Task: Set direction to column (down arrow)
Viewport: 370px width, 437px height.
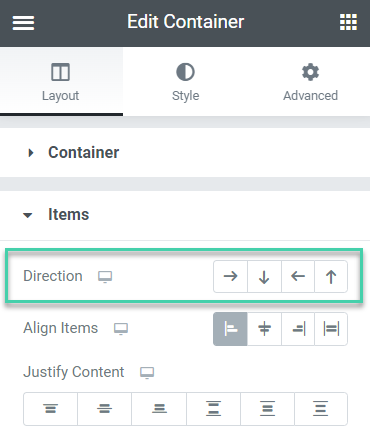Action: coord(264,277)
